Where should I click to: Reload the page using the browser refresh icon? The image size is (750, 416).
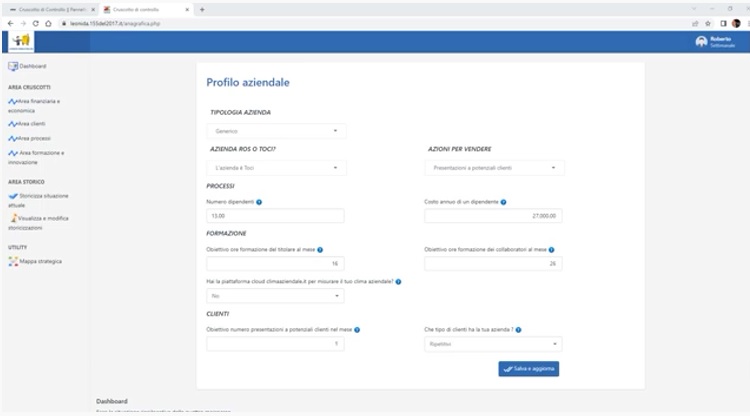[36, 22]
